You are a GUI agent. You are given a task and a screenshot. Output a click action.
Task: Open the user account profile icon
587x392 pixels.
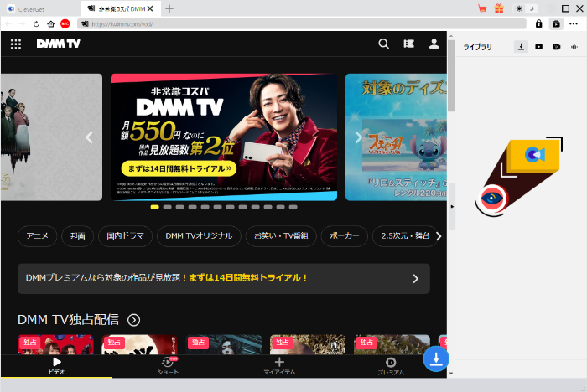click(x=434, y=44)
